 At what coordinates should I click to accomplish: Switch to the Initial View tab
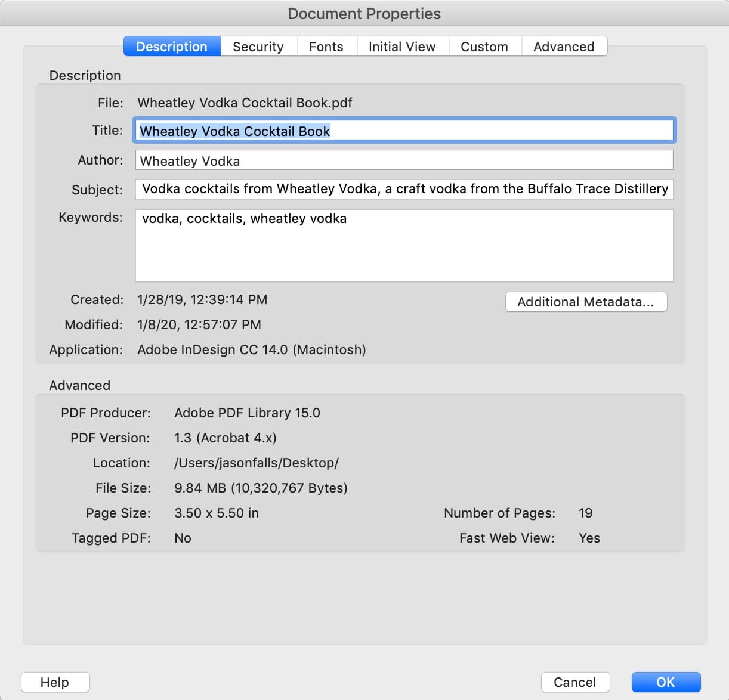[x=402, y=47]
